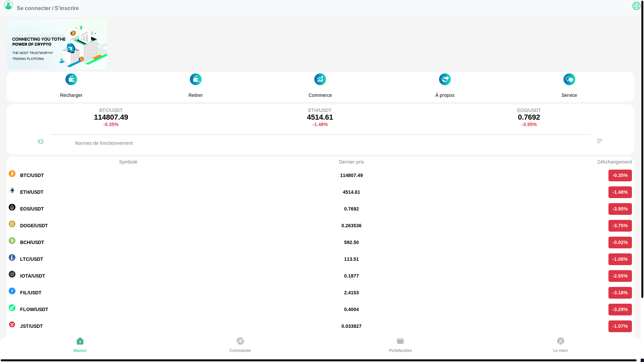Image resolution: width=644 pixels, height=362 pixels.
Task: Click the -2.65% IOTA change badge
Action: (620, 276)
